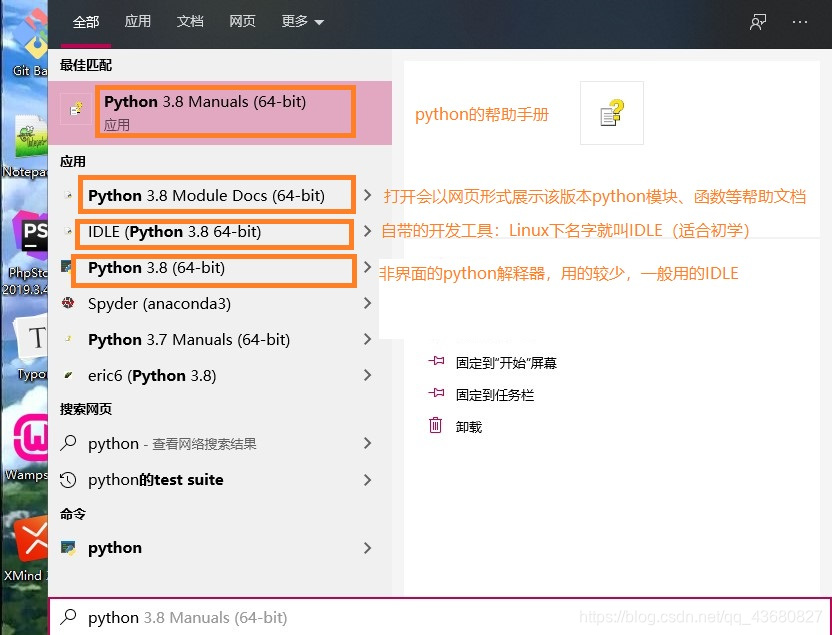Open the three-dot options menu

[x=800, y=22]
